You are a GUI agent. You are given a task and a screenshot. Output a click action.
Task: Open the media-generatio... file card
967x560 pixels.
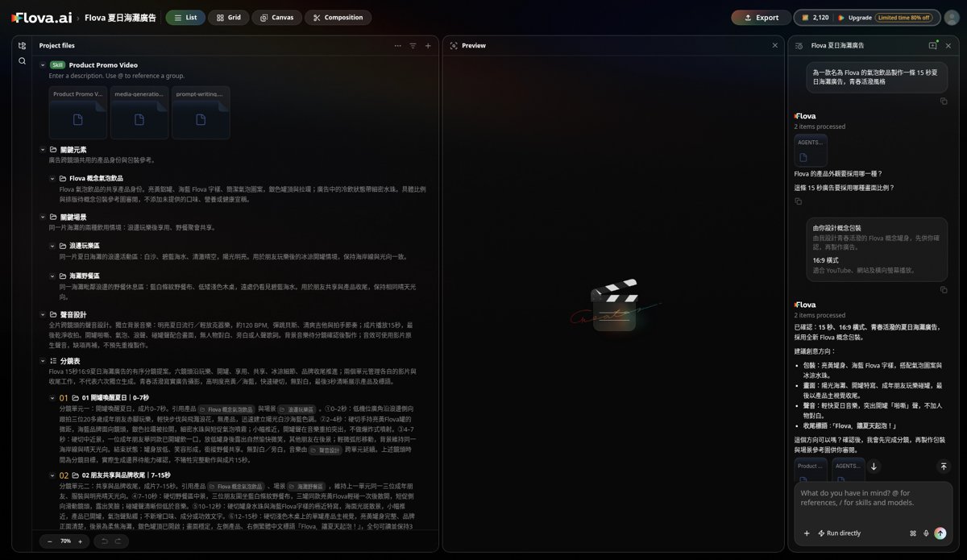click(139, 112)
